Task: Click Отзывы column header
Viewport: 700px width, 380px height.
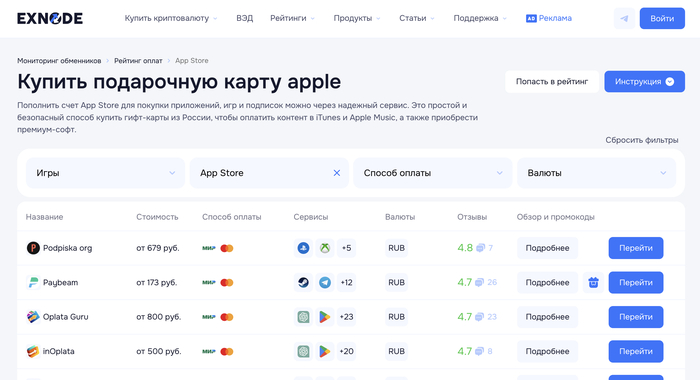Action: click(x=472, y=217)
